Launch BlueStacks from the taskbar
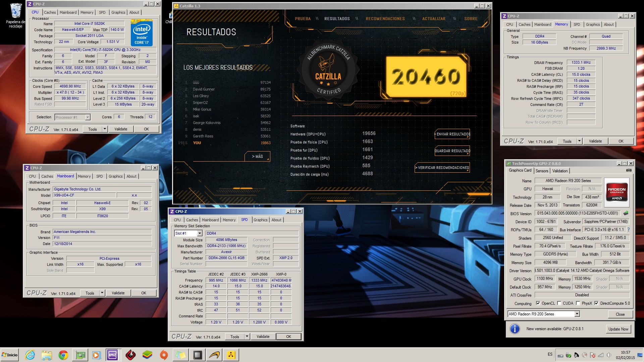 (147, 355)
